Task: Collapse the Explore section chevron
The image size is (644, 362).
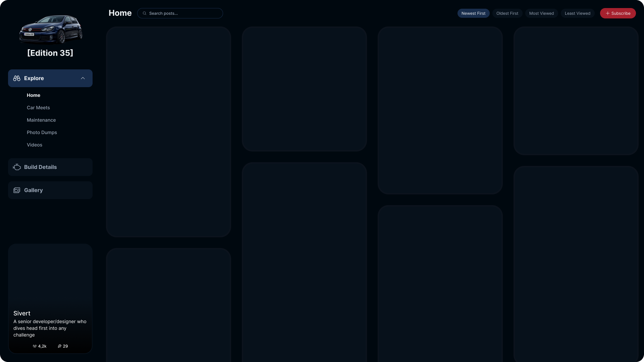Action: 83,78
